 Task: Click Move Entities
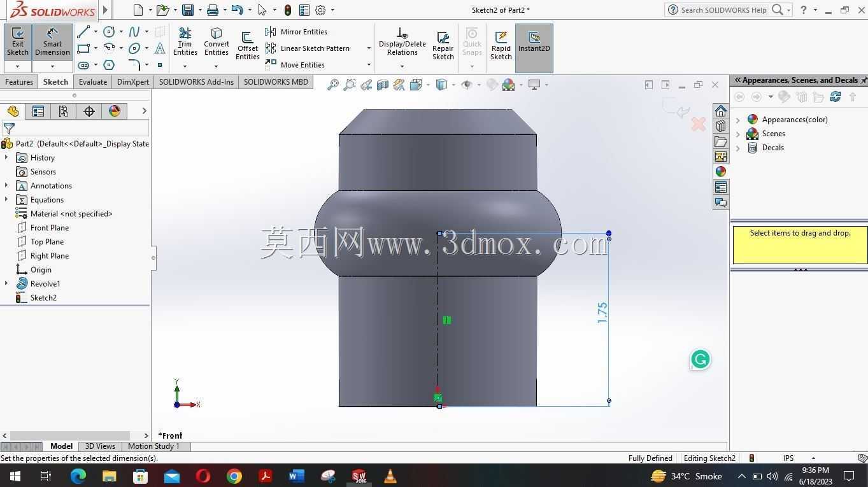[295, 65]
